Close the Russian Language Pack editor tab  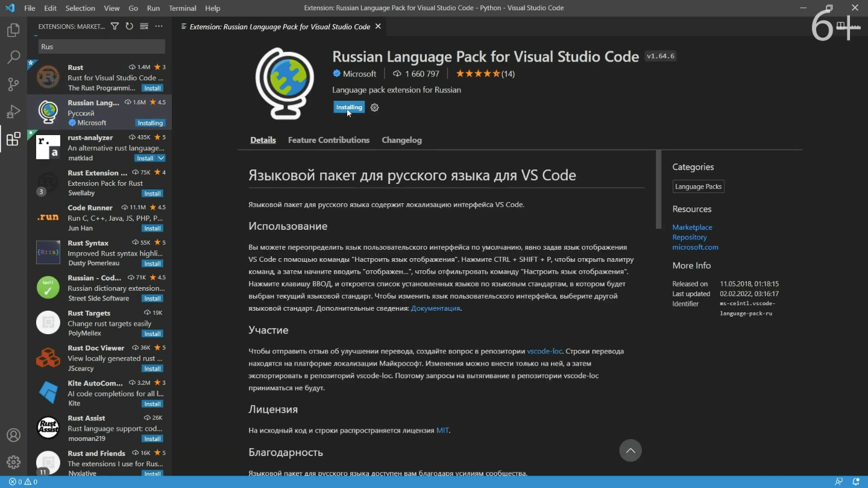tap(378, 27)
